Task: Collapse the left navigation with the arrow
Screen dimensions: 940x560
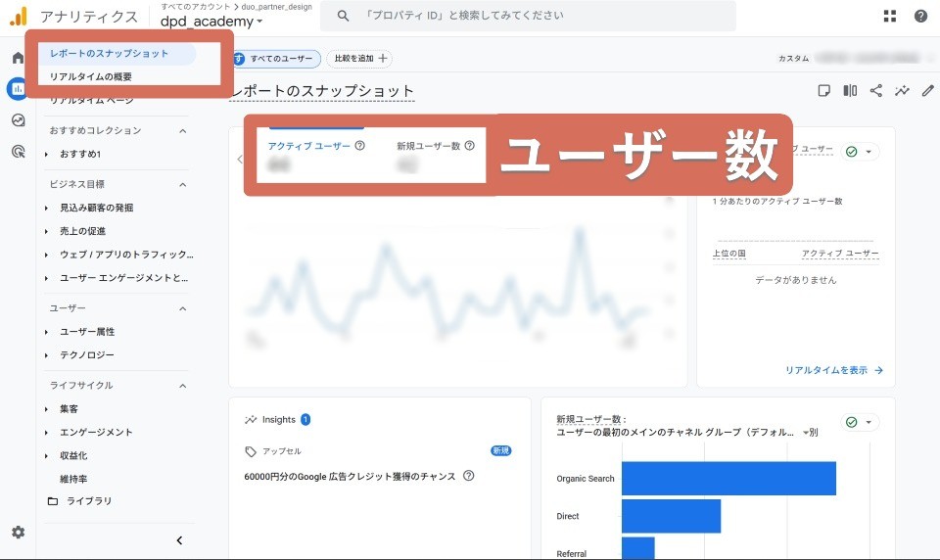Action: (x=179, y=539)
